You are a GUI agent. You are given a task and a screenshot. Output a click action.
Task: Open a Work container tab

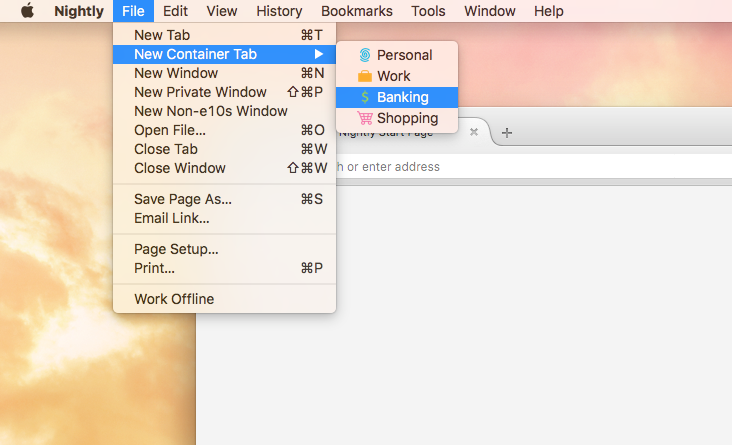(x=397, y=76)
